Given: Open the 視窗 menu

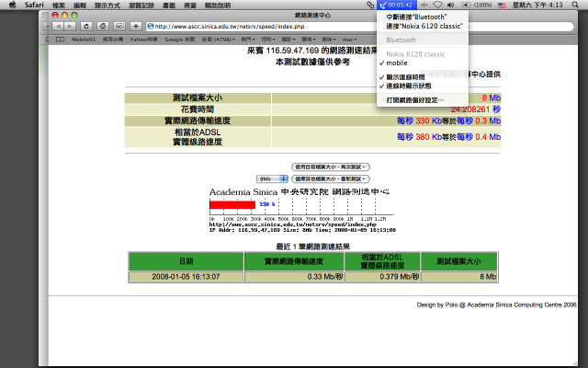Looking at the screenshot, I should pos(190,6).
